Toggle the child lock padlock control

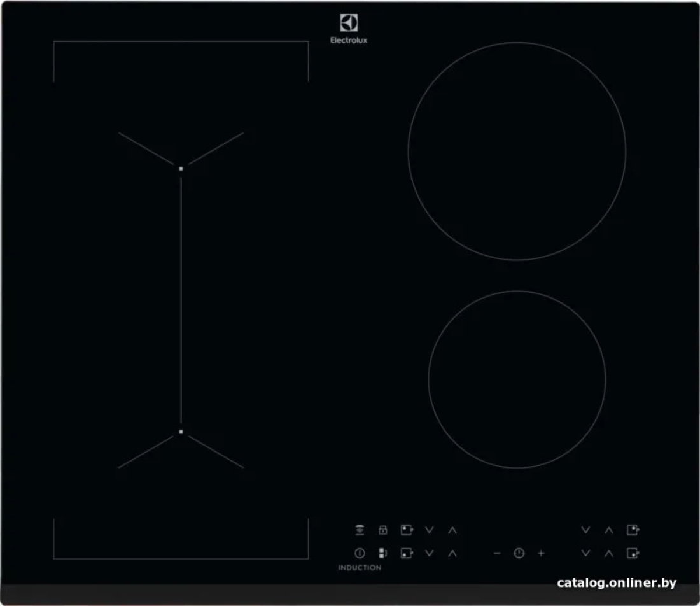coord(383,530)
